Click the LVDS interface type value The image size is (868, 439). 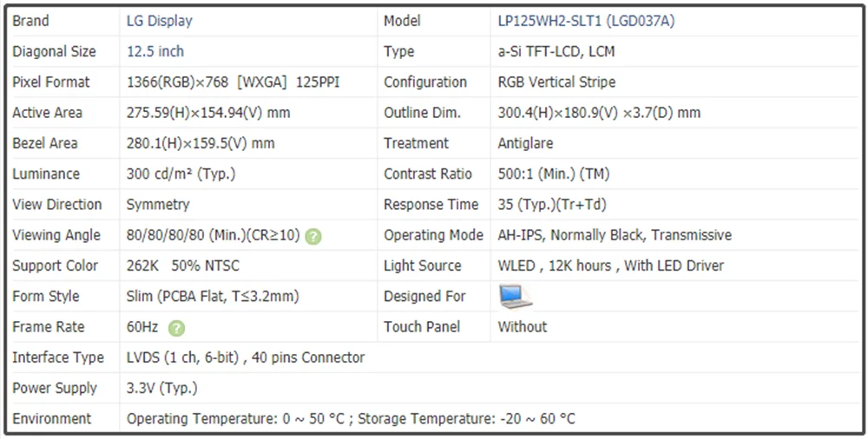pyautogui.click(x=246, y=357)
